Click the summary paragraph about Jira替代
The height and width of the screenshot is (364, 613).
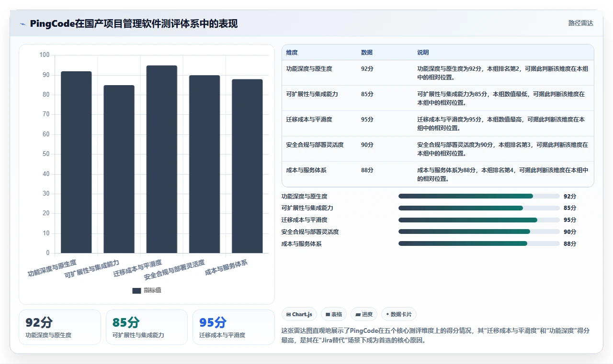click(x=435, y=336)
